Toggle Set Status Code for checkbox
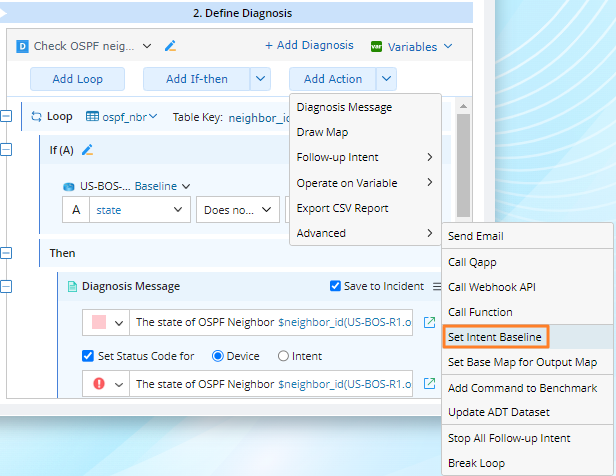The height and width of the screenshot is (476, 616). (x=88, y=356)
